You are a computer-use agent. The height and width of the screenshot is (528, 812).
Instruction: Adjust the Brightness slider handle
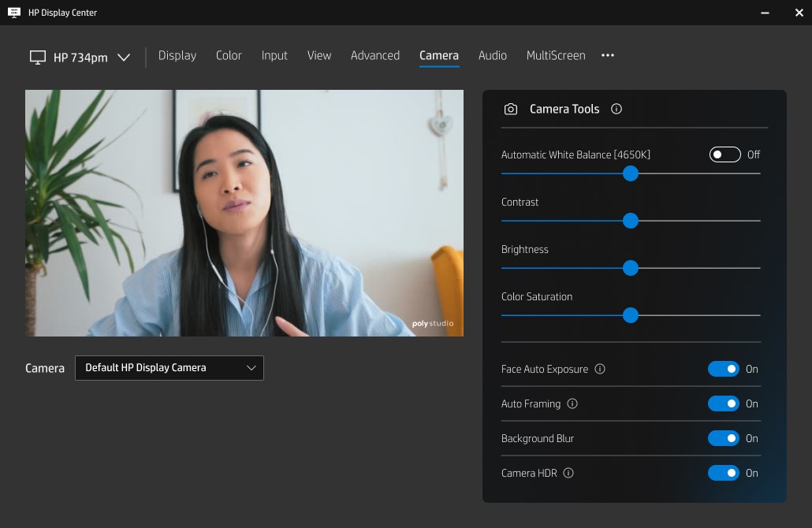[630, 268]
